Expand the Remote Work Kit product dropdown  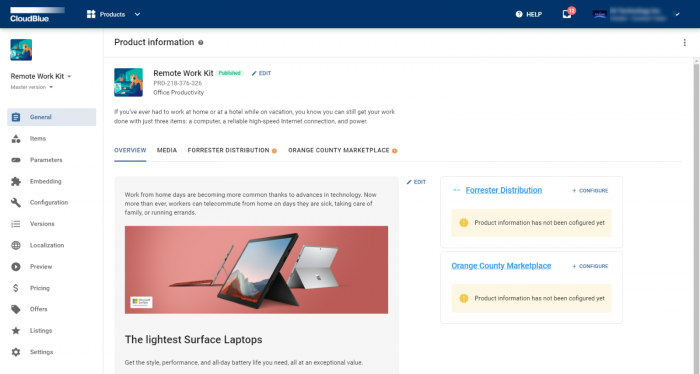pyautogui.click(x=69, y=76)
